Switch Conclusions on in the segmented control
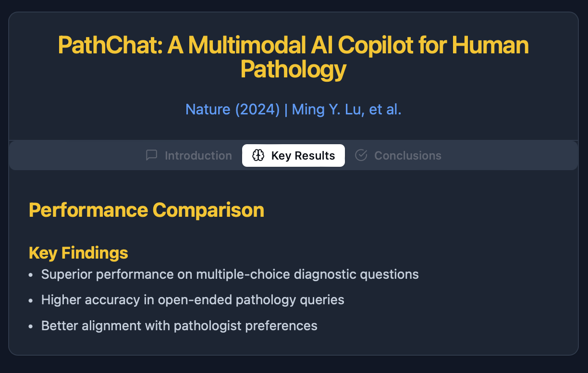588x373 pixels. [398, 155]
